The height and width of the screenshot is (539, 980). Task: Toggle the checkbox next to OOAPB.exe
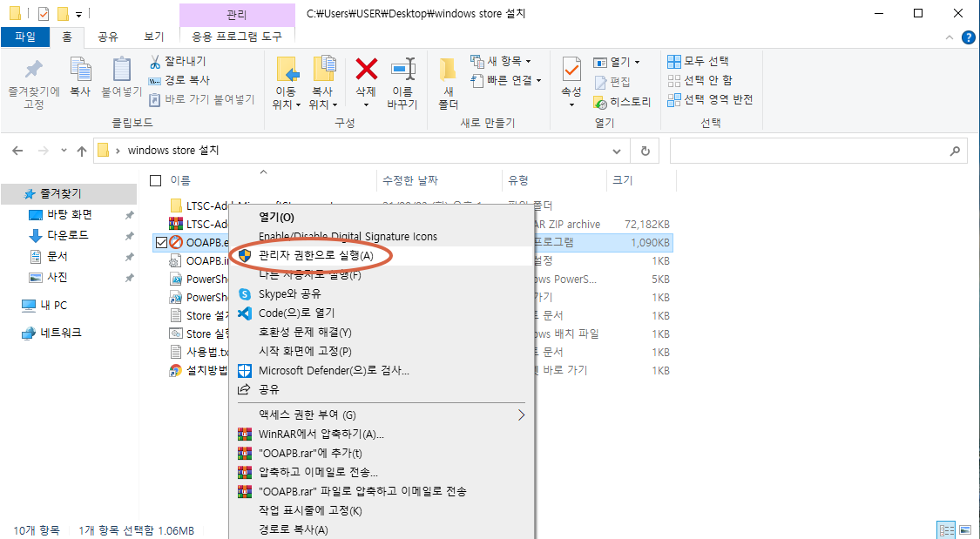point(161,242)
